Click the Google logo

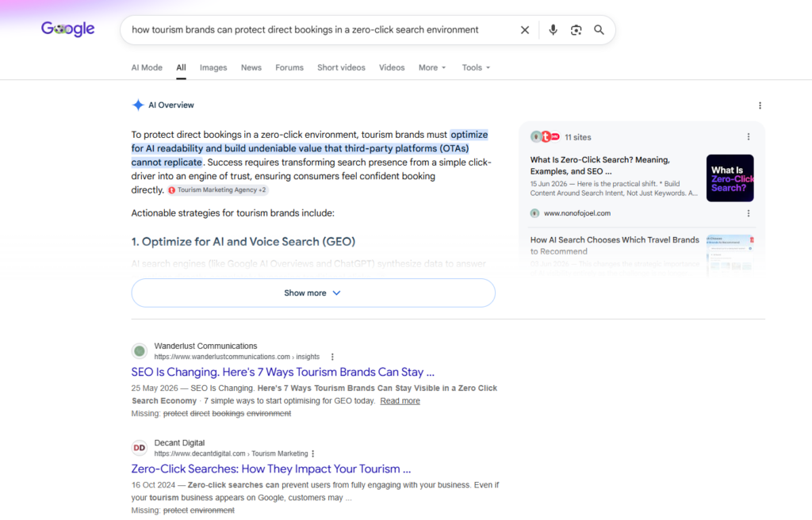click(68, 29)
